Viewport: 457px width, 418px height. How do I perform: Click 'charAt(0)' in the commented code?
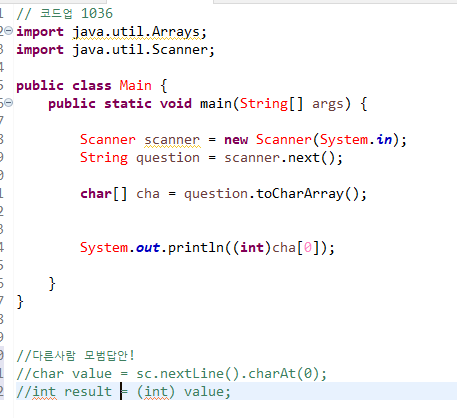pos(283,374)
